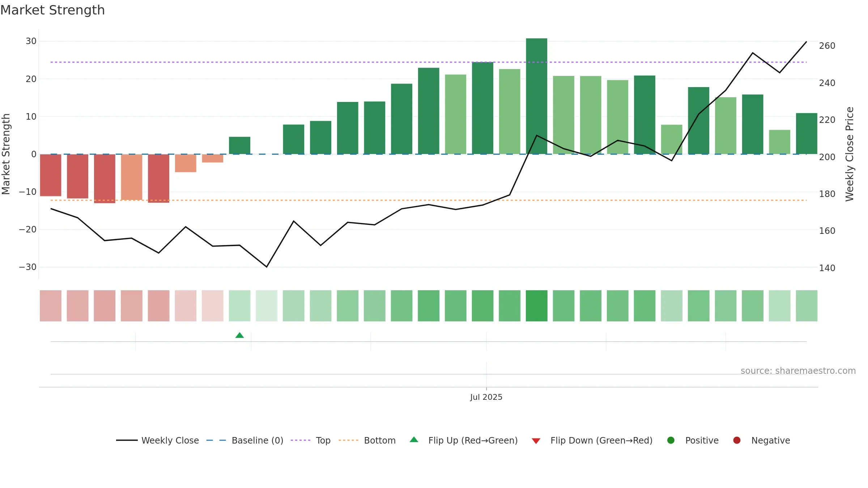Click the source: sharemaestro.com text
868x488 pixels.
798,371
